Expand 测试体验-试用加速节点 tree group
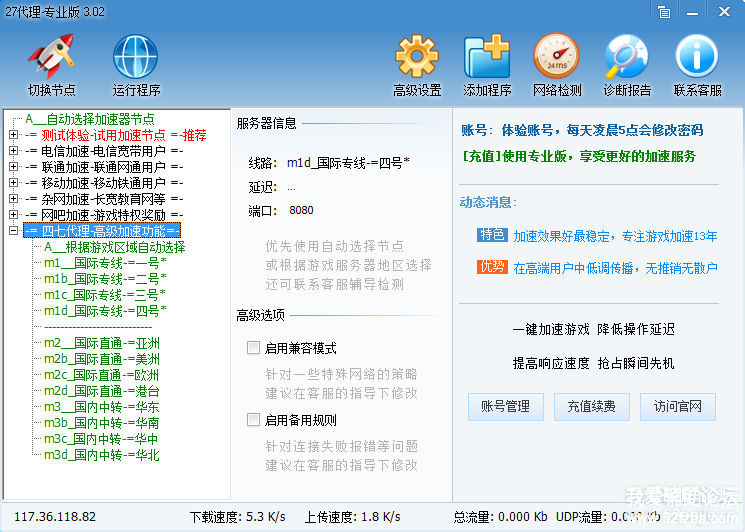The image size is (745, 532). click(x=13, y=135)
